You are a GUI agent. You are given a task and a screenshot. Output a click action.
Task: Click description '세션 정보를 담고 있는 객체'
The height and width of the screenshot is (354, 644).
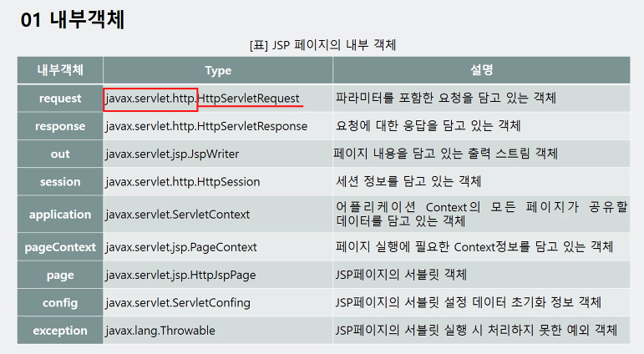408,180
